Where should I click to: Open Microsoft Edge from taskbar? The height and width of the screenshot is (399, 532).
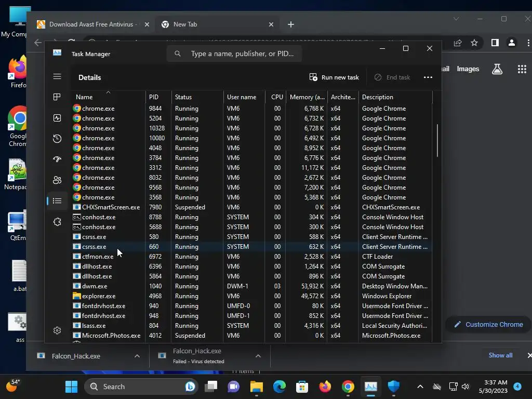pos(279,387)
